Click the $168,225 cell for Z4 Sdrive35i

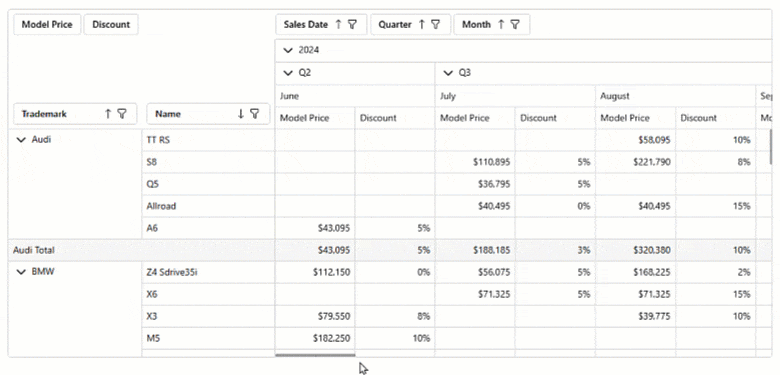point(636,272)
